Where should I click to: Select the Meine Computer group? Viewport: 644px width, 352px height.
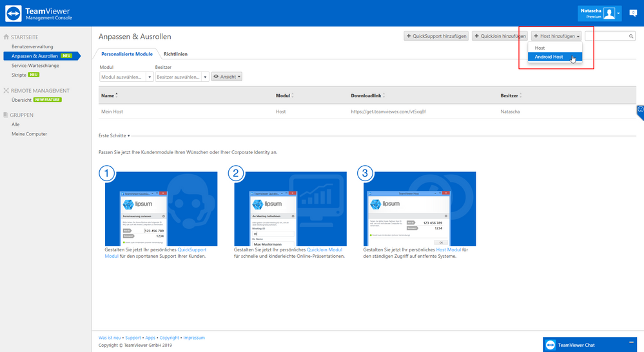[x=29, y=134]
